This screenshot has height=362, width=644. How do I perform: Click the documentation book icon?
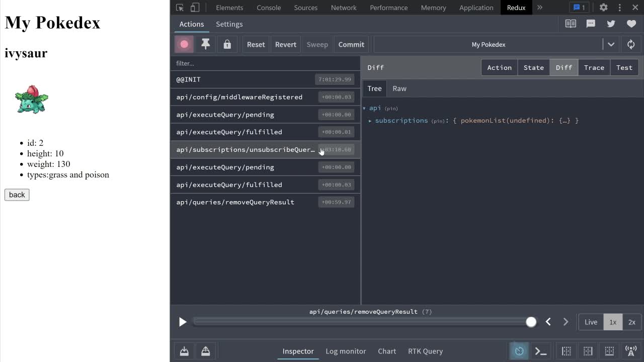[x=571, y=24]
